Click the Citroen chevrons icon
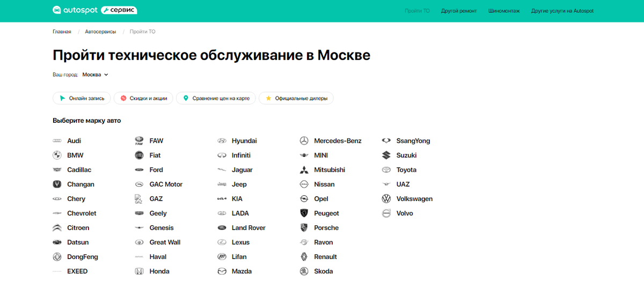 tap(57, 228)
